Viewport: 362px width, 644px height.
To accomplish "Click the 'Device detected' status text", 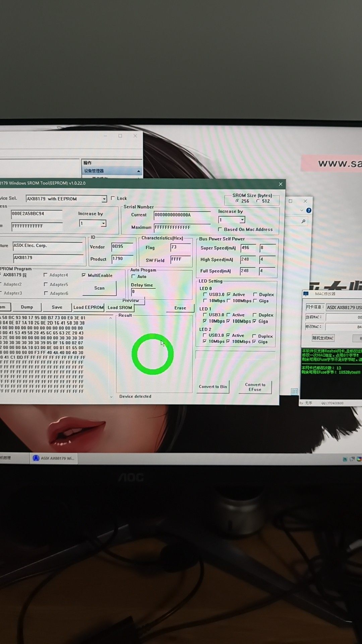I will 135,396.
